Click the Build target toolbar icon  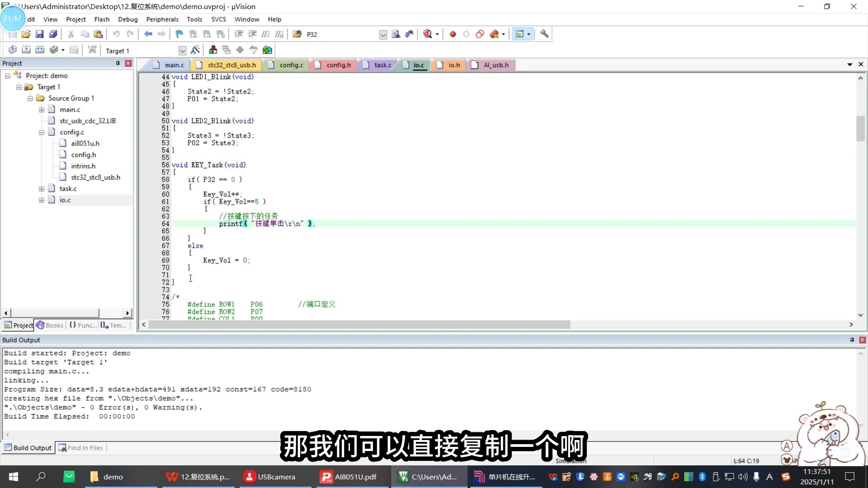tap(26, 50)
